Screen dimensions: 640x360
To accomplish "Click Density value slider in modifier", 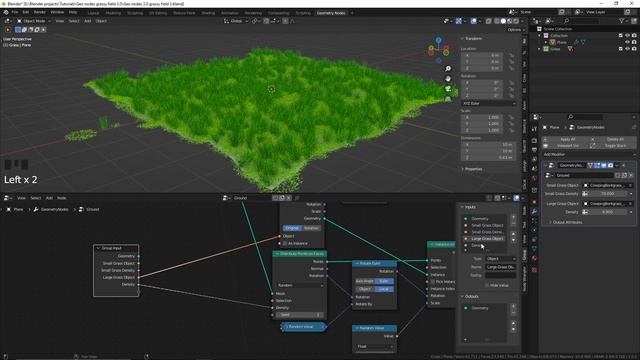I will (x=607, y=212).
